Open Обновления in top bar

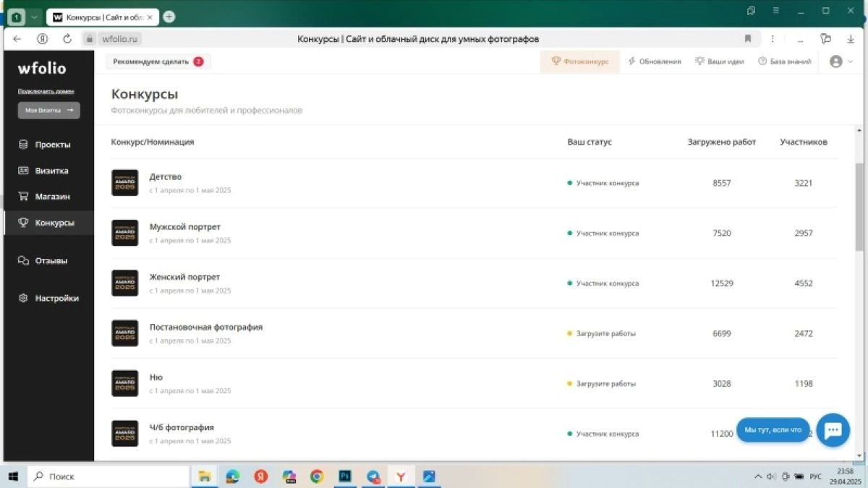click(655, 61)
